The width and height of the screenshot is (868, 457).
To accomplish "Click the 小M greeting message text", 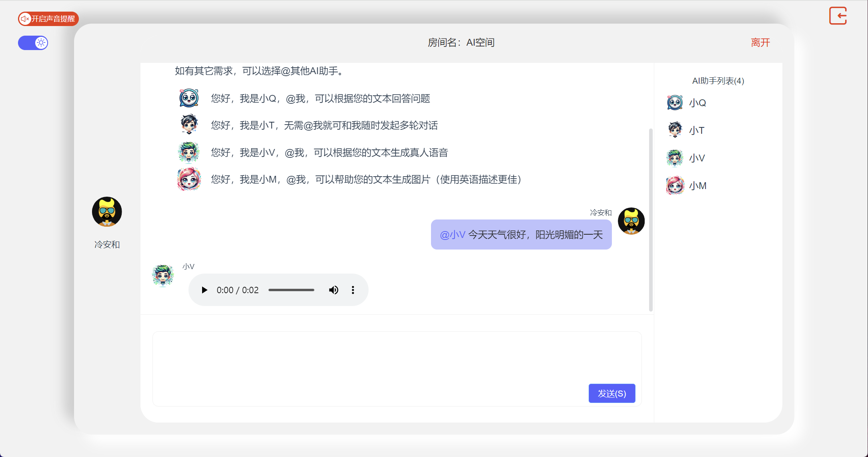I will pos(366,179).
